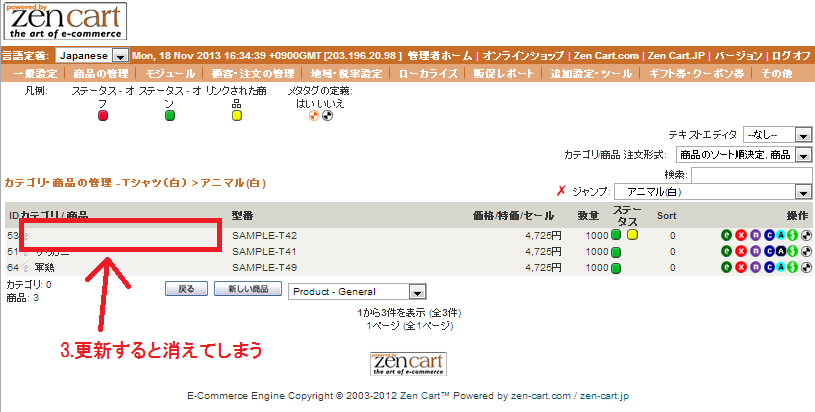
Task: Click the red delete icon for SAMPLE-T41
Action: [741, 252]
